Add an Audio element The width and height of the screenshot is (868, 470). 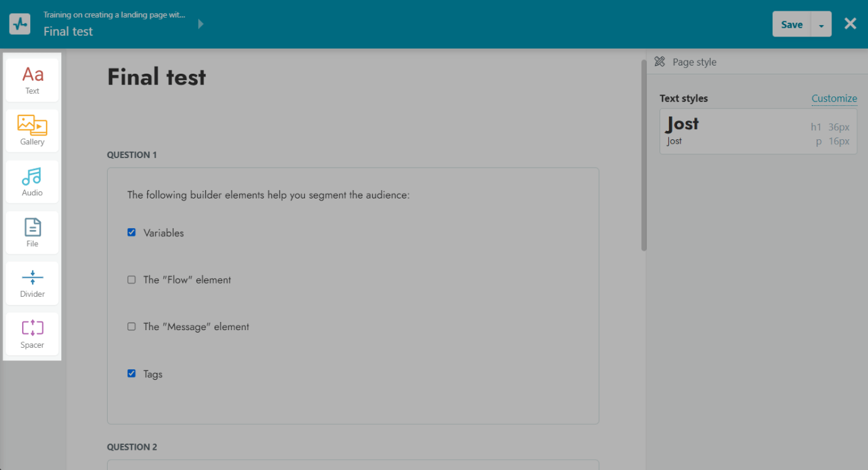32,181
